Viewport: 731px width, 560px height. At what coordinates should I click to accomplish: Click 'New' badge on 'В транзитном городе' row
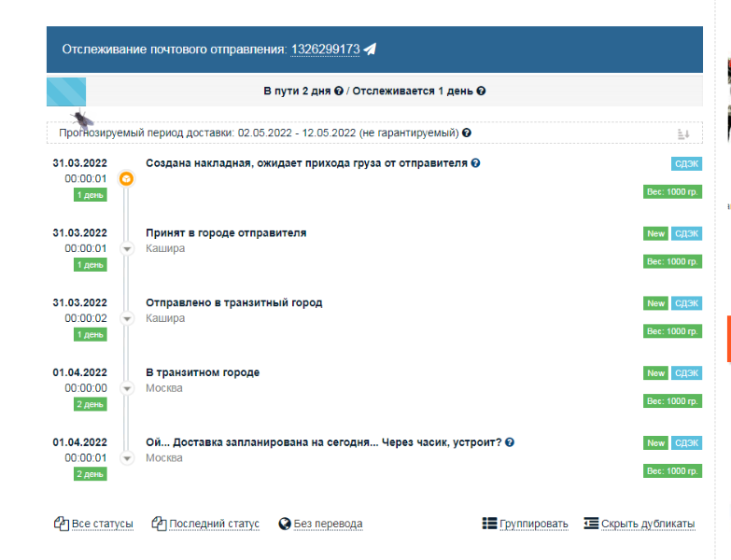click(655, 373)
